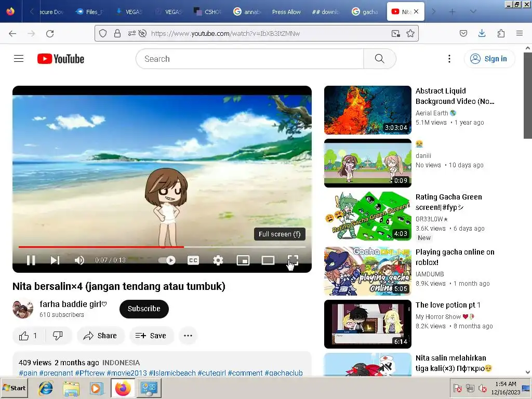Click the #pain hashtag

point(28,373)
